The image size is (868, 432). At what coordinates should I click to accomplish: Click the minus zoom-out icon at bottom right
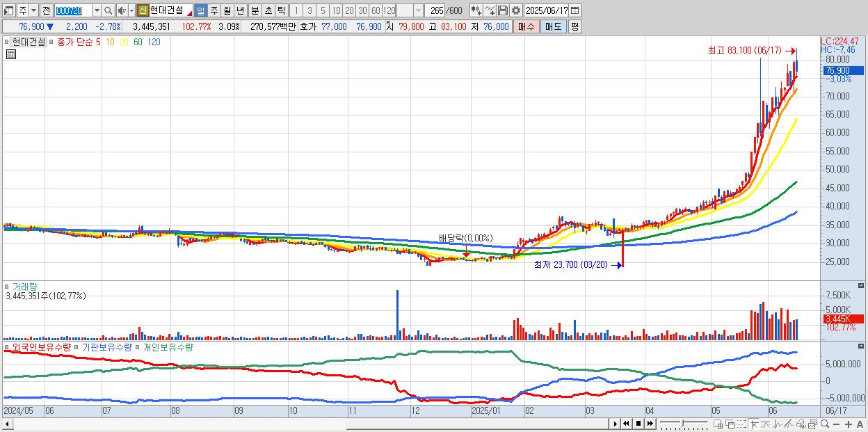pyautogui.click(x=836, y=424)
